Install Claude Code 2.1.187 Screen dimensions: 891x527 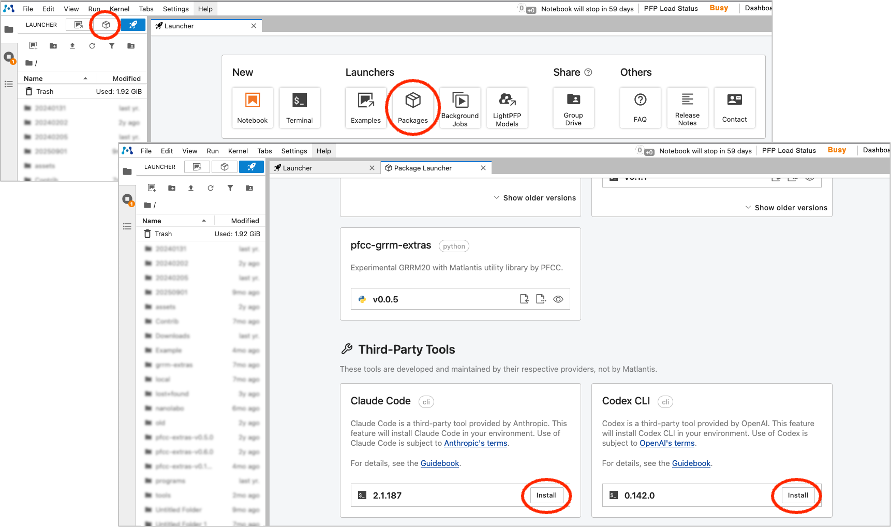[x=546, y=496]
